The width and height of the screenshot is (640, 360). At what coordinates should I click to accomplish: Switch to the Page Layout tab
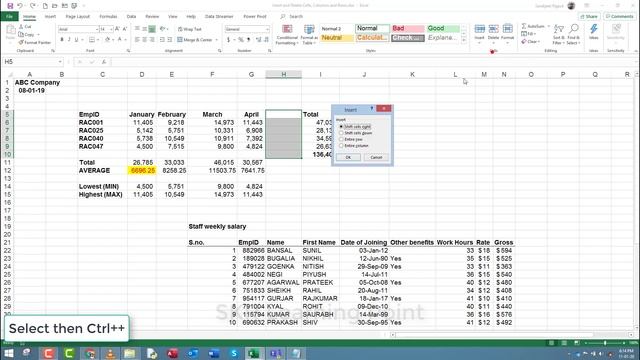(x=78, y=17)
